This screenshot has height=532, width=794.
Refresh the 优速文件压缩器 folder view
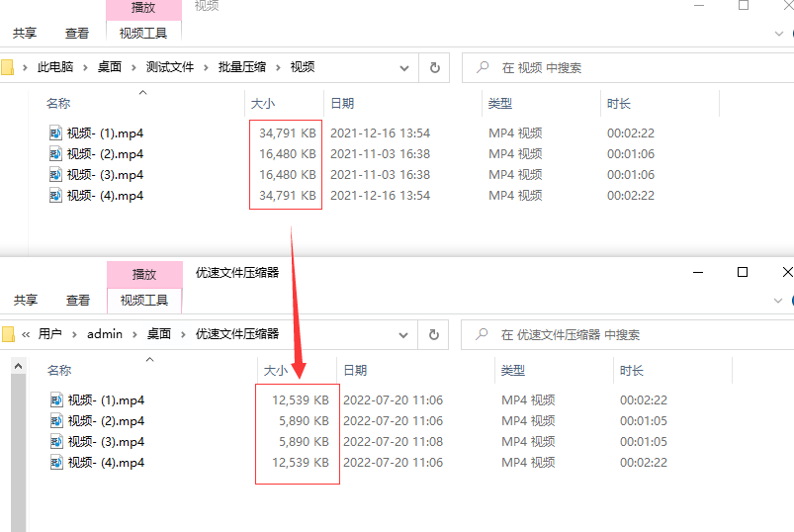tap(433, 334)
